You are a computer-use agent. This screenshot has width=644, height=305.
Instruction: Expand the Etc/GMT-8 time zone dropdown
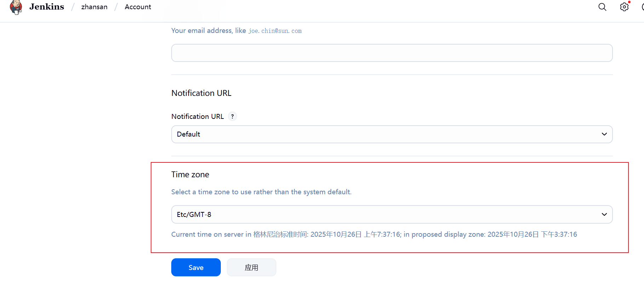pos(392,214)
